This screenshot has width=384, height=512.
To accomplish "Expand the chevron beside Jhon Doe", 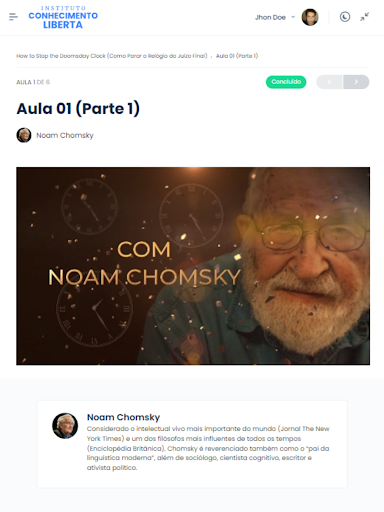I will [x=293, y=17].
